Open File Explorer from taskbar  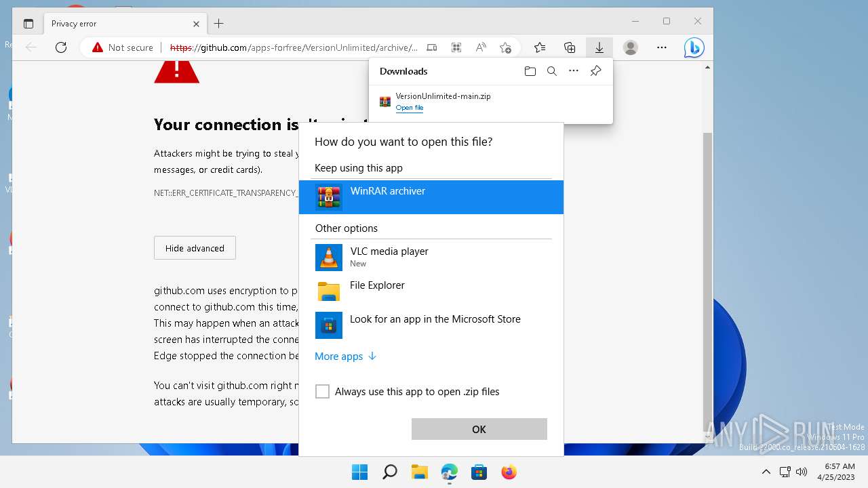tap(420, 472)
